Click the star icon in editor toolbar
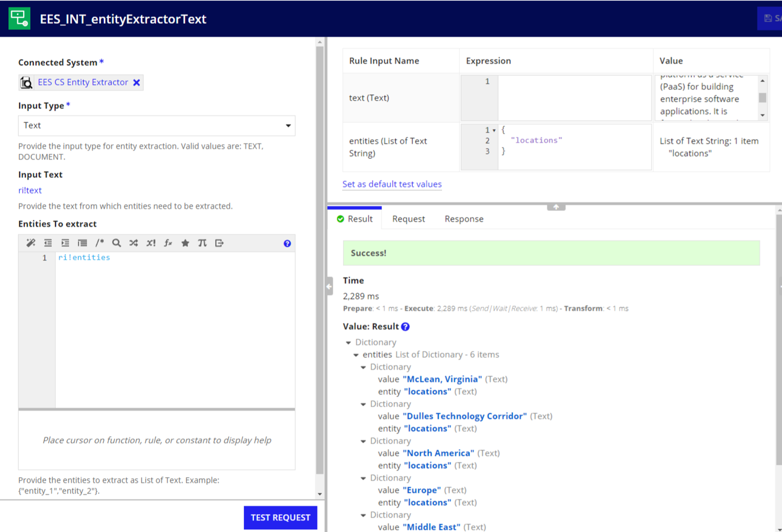 coord(185,243)
